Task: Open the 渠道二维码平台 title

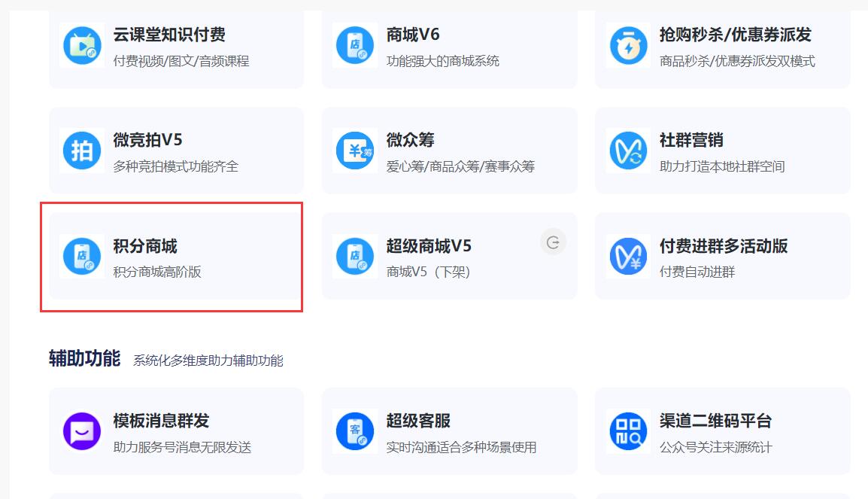Action: 715,421
